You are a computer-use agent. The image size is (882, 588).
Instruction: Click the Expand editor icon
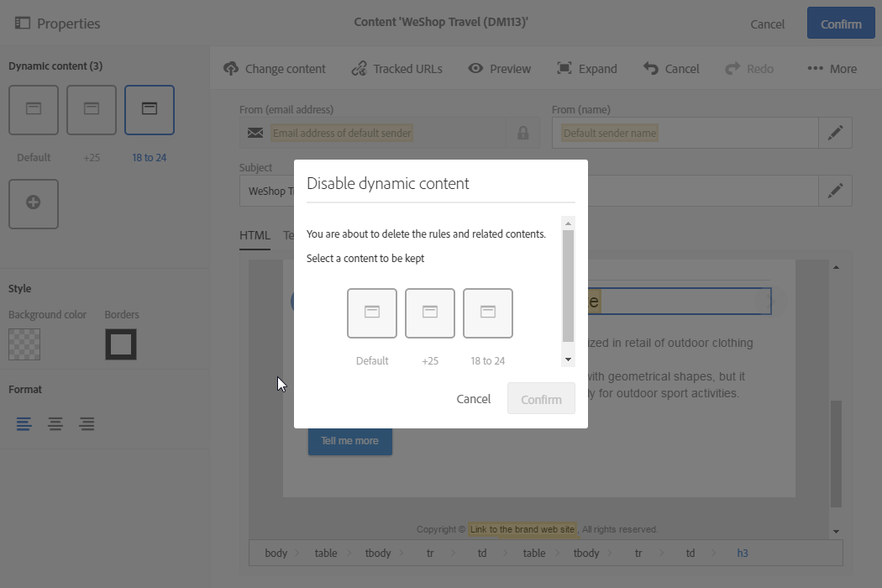564,69
